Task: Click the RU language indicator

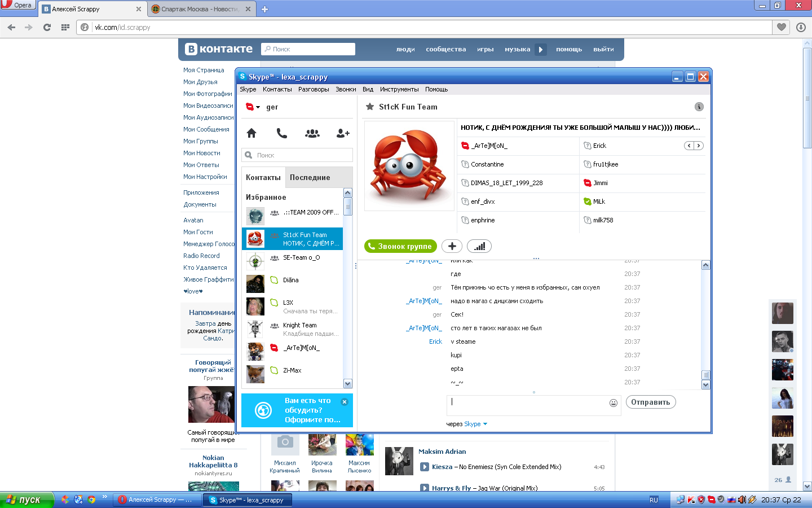Action: (x=654, y=500)
